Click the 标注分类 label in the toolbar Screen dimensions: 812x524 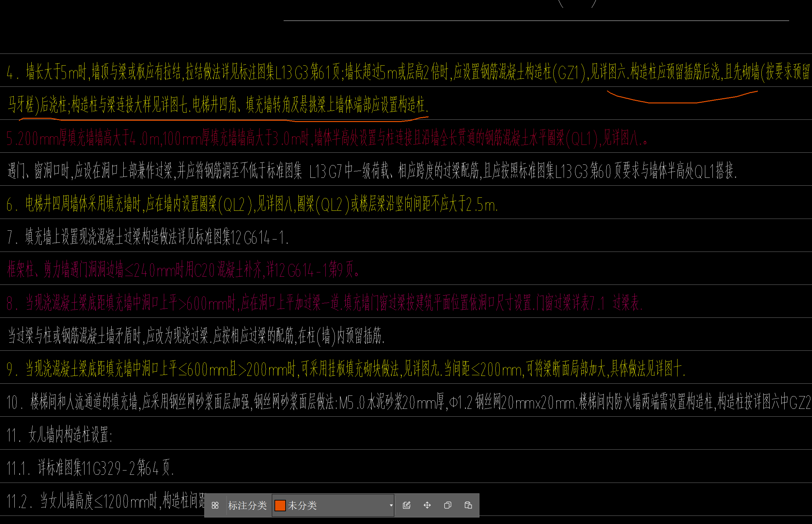247,505
